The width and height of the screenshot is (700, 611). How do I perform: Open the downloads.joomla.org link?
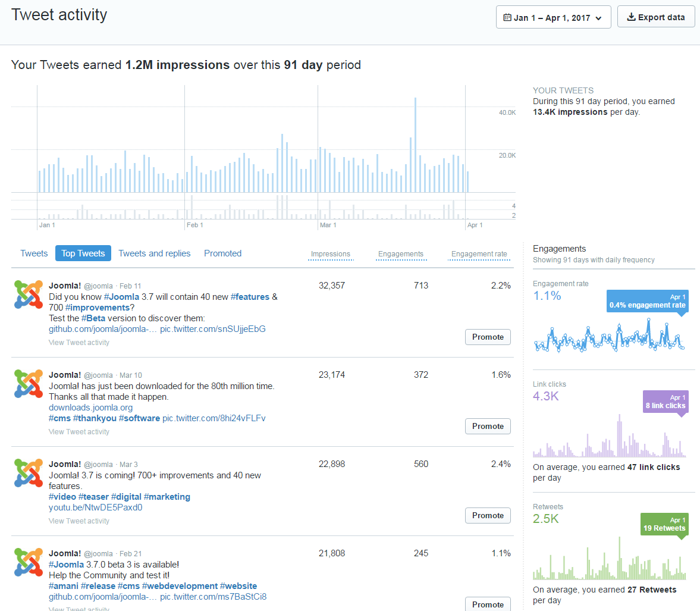point(90,408)
